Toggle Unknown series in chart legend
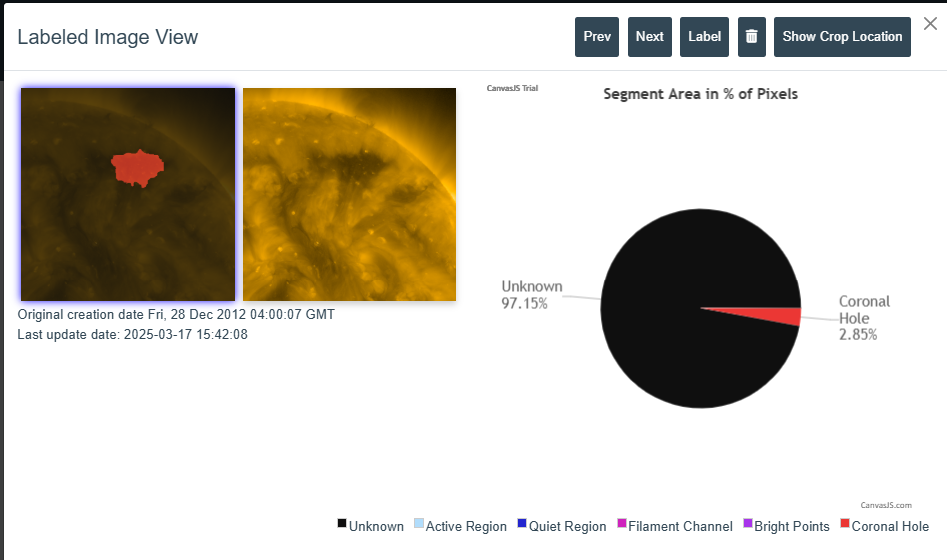The image size is (947, 560). [x=371, y=526]
